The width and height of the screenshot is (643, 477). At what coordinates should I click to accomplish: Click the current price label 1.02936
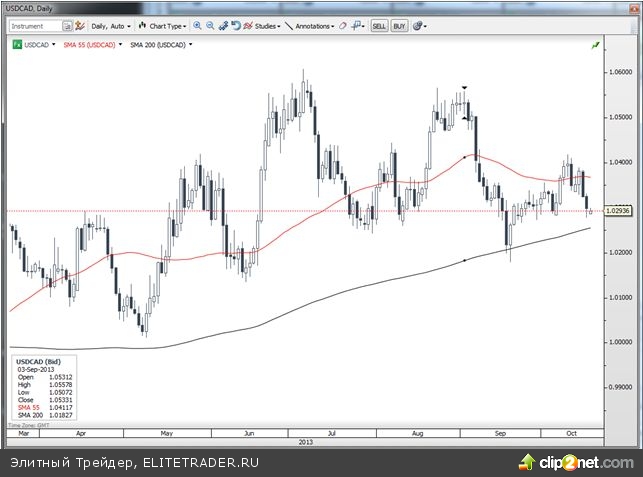pyautogui.click(x=619, y=211)
